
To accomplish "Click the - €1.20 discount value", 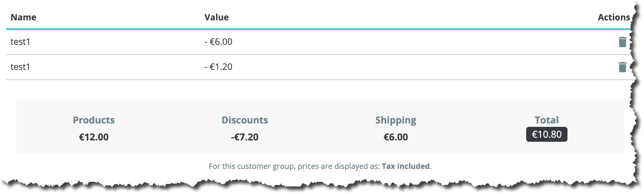I will 218,67.
